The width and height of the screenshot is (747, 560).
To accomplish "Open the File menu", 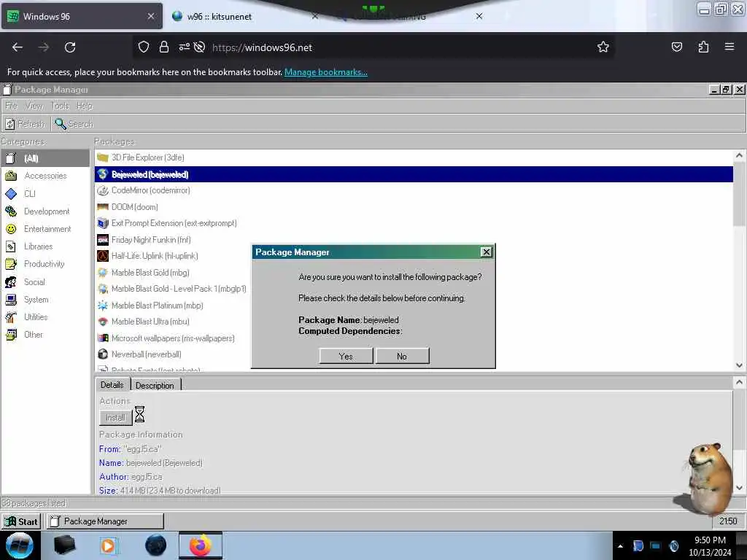I will [x=11, y=106].
